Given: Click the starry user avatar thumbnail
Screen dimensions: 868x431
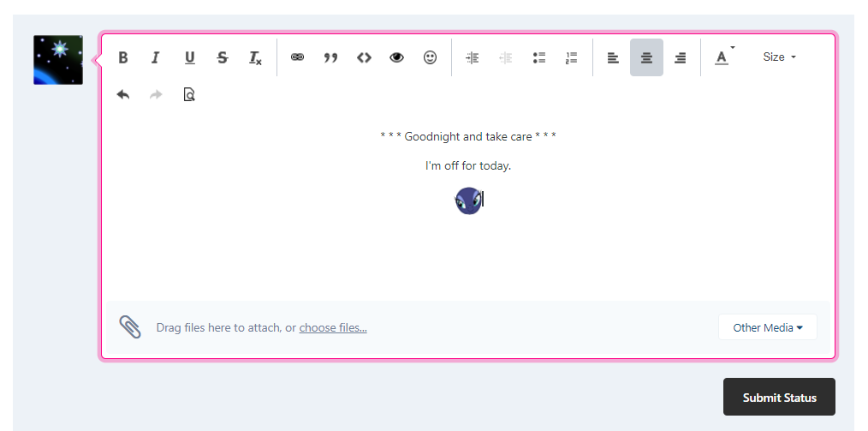Looking at the screenshot, I should pos(58,60).
